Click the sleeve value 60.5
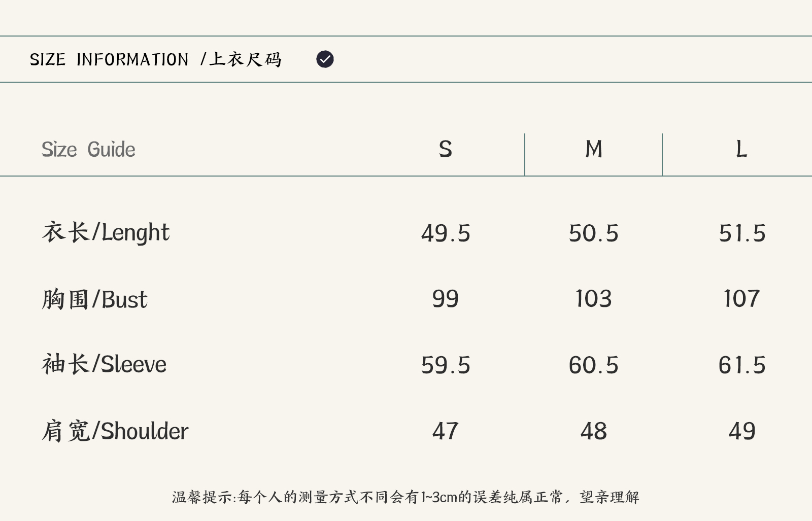The height and width of the screenshot is (521, 812). tap(594, 365)
